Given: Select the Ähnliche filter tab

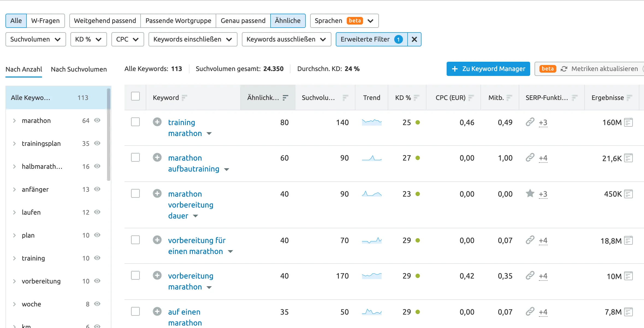Looking at the screenshot, I should [x=288, y=20].
